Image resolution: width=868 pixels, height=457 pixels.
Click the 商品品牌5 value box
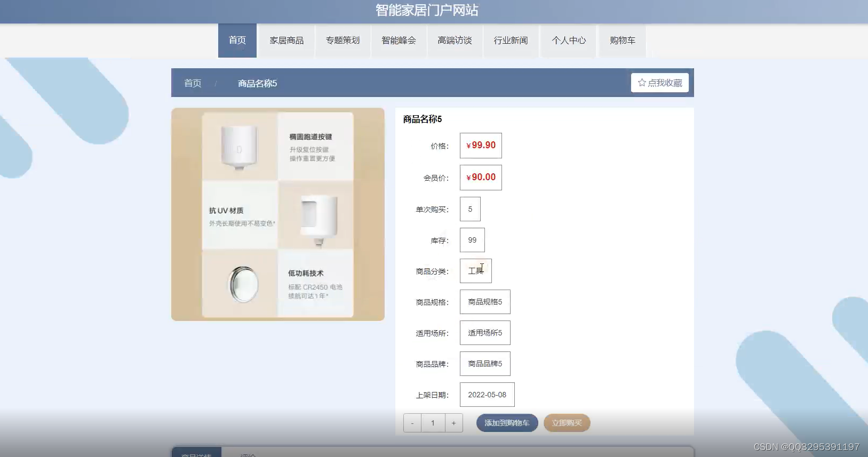coord(485,364)
